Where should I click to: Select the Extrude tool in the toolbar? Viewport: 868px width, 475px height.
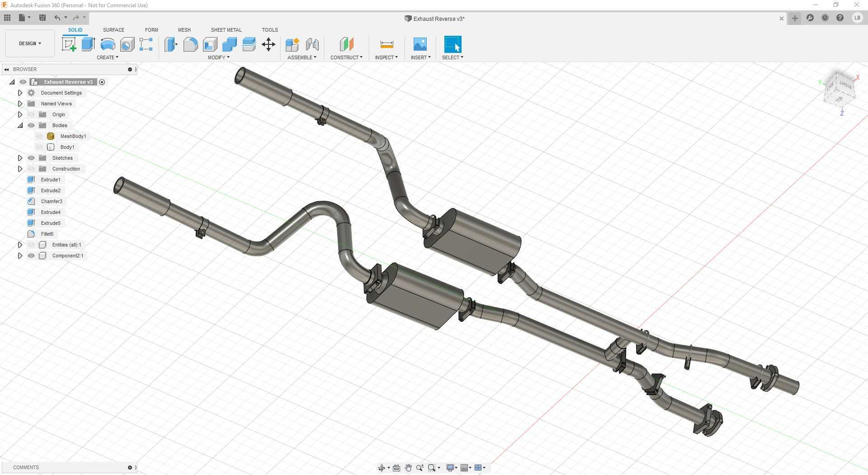[88, 44]
